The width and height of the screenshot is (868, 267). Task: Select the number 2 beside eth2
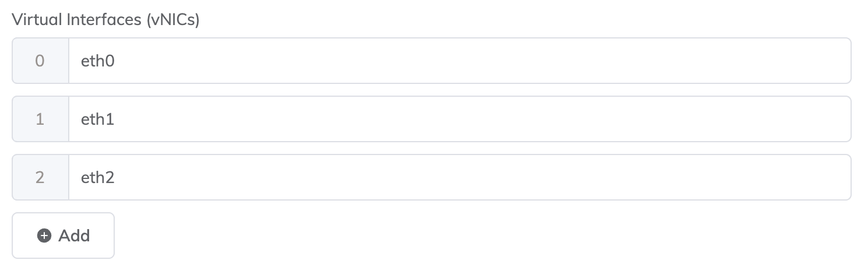click(x=40, y=177)
